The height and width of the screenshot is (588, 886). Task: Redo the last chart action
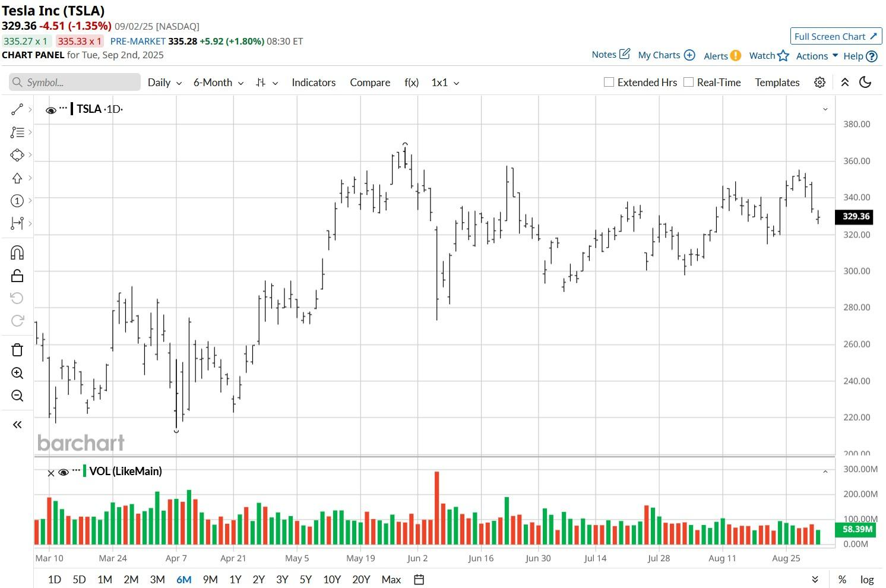tap(17, 321)
